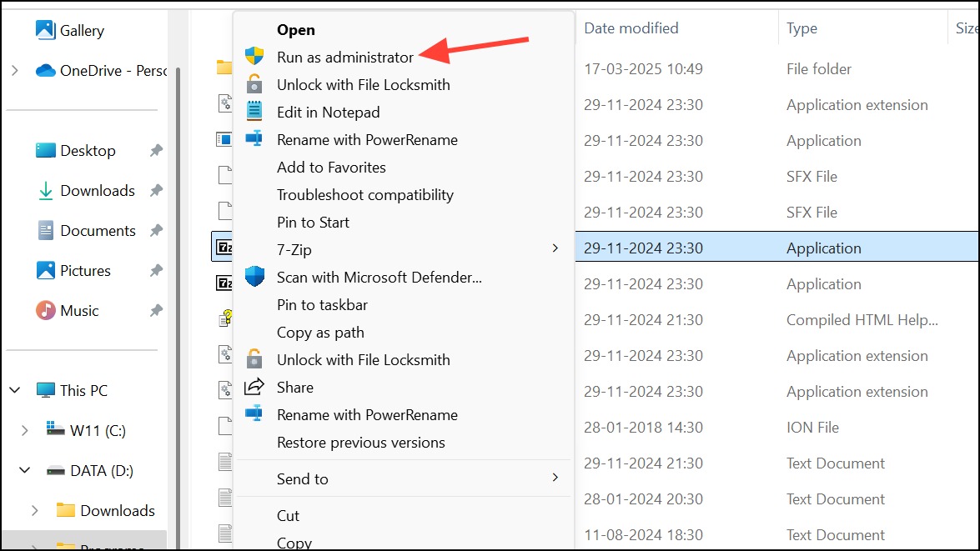This screenshot has width=980, height=551.
Task: Click the Gallery icon in sidebar
Action: (x=45, y=30)
